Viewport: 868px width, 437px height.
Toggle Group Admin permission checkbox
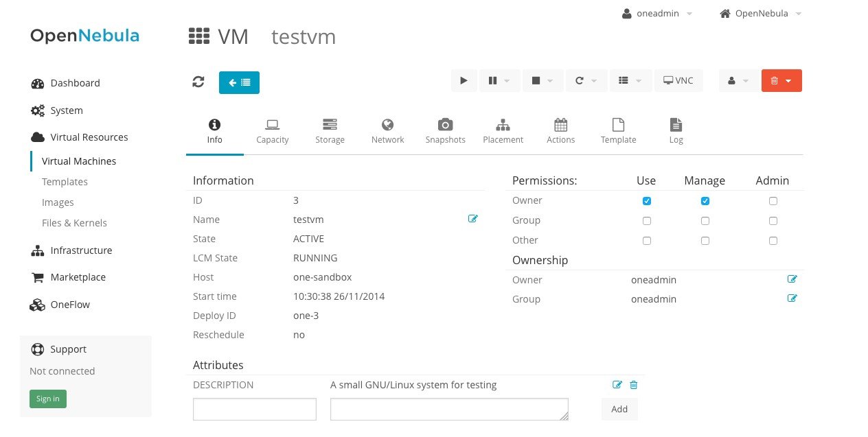[773, 221]
